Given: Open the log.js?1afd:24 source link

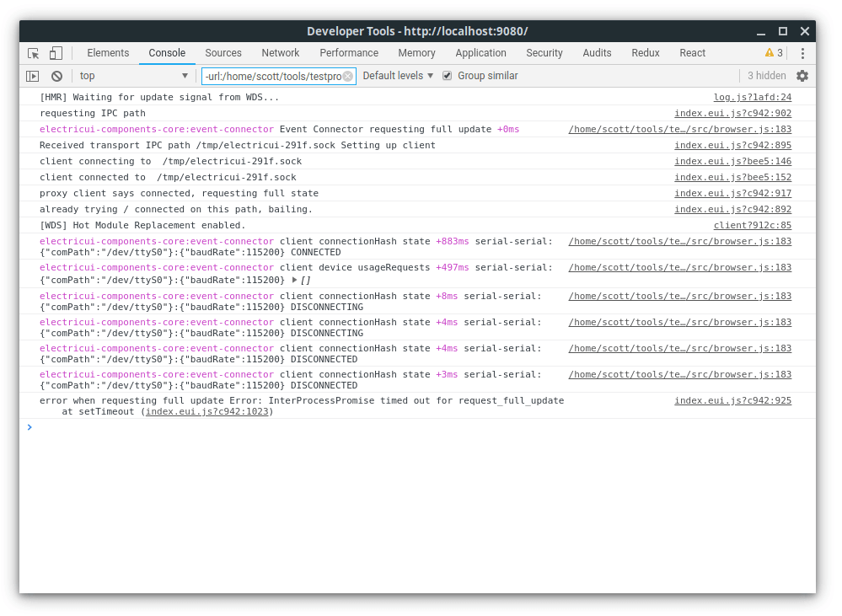Looking at the screenshot, I should (x=752, y=98).
